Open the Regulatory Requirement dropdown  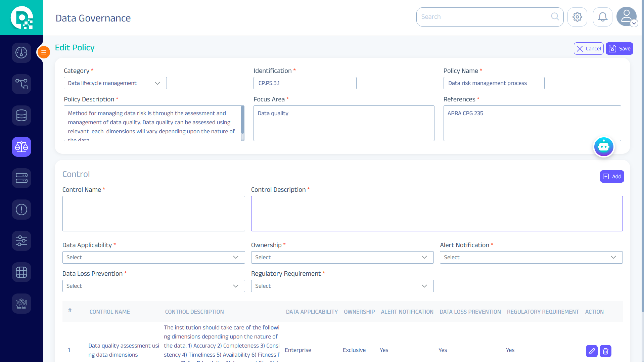coord(342,286)
